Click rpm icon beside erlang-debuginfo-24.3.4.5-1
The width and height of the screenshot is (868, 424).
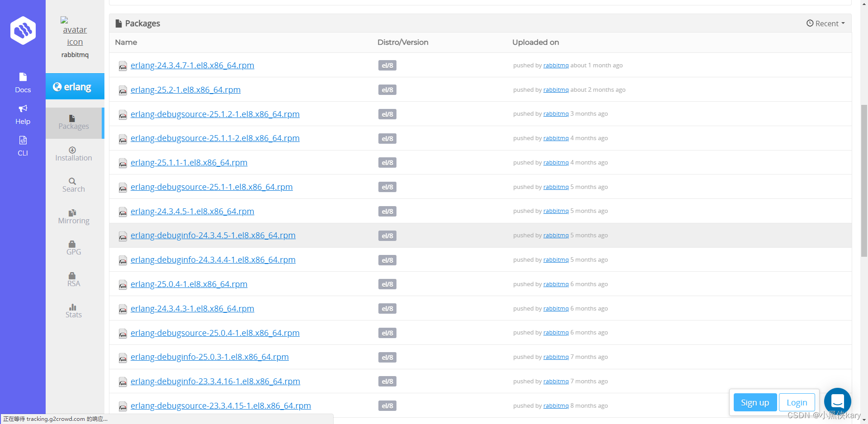(123, 236)
